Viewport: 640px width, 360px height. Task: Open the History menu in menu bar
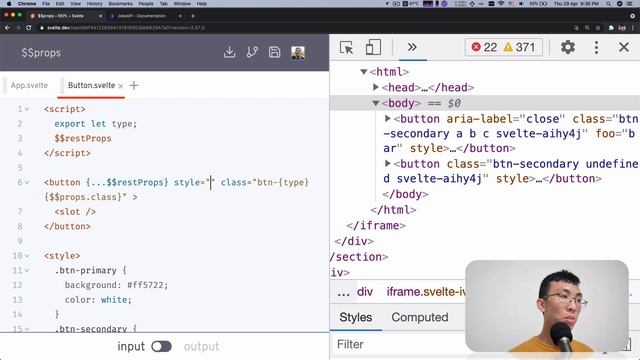click(94, 4)
